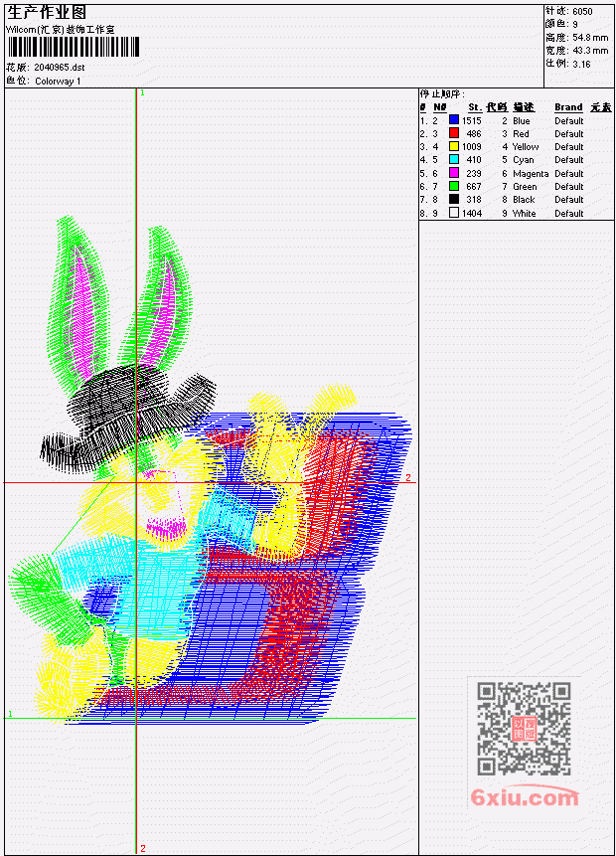The image size is (616, 856).
Task: Select stitch count 410 in Cyan row
Action: pos(474,160)
